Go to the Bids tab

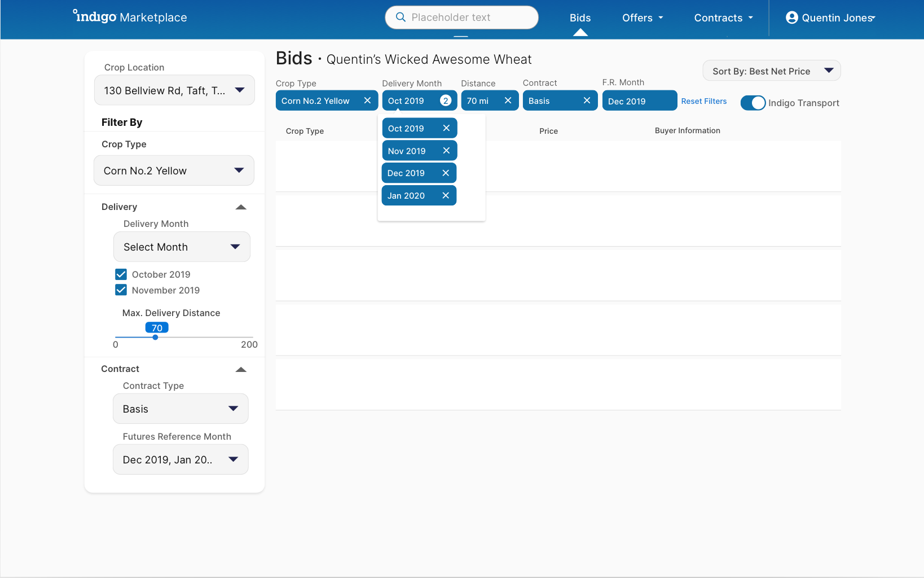580,17
